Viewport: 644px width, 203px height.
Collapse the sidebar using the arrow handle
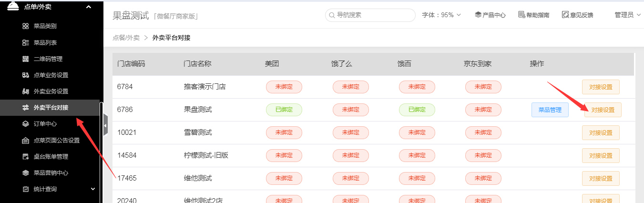pos(105,126)
